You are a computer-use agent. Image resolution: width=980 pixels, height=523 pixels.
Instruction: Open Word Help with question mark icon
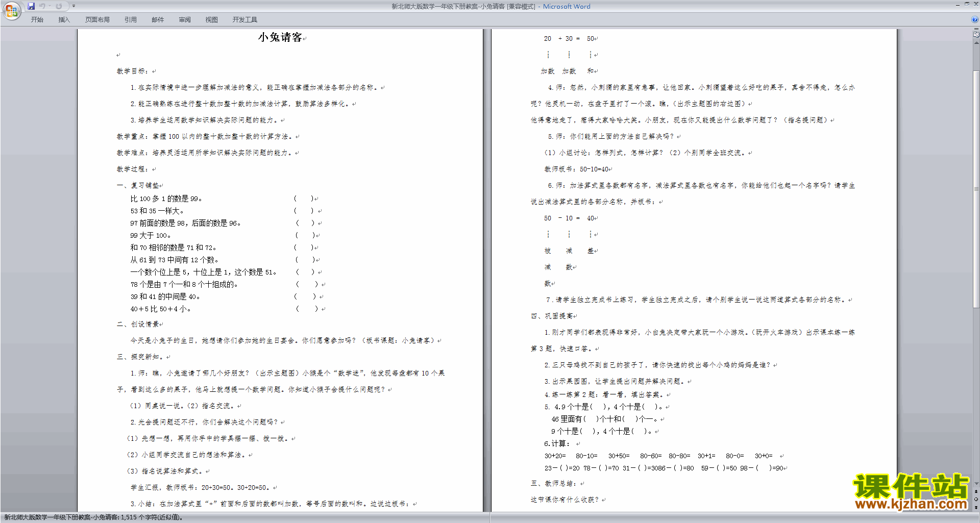pos(975,20)
